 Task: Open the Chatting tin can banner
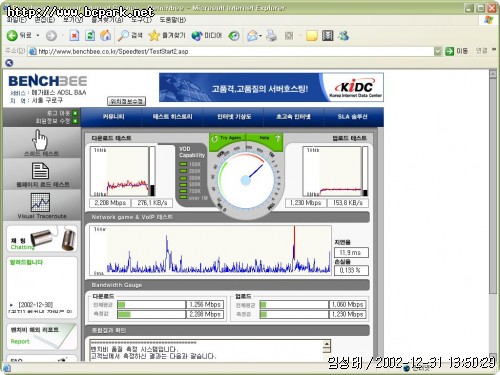42,239
